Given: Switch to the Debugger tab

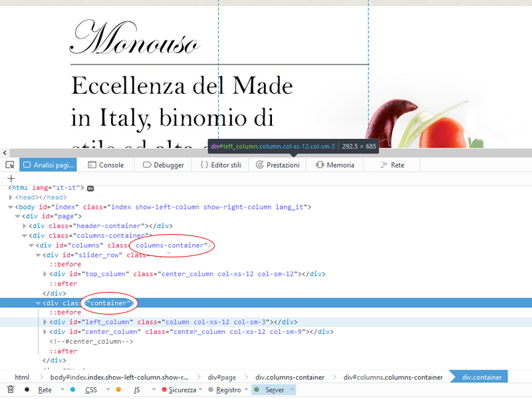Looking at the screenshot, I should [x=163, y=165].
